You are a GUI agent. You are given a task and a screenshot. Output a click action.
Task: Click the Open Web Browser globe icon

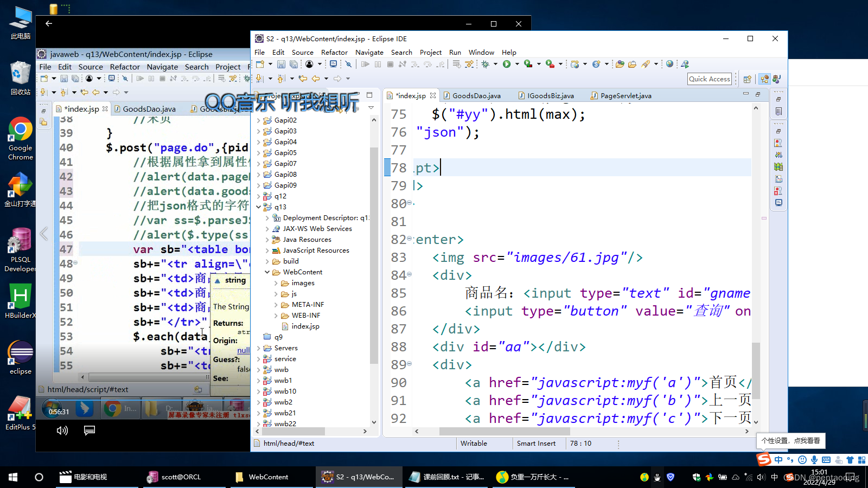point(669,63)
